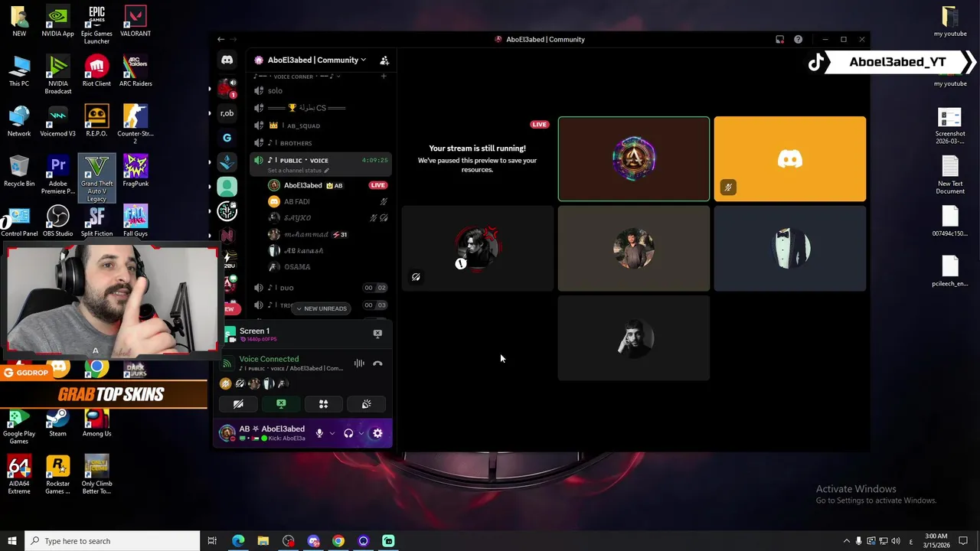Open ARC Raiders desktop shortcut
This screenshot has width=980, height=551.
click(x=136, y=71)
